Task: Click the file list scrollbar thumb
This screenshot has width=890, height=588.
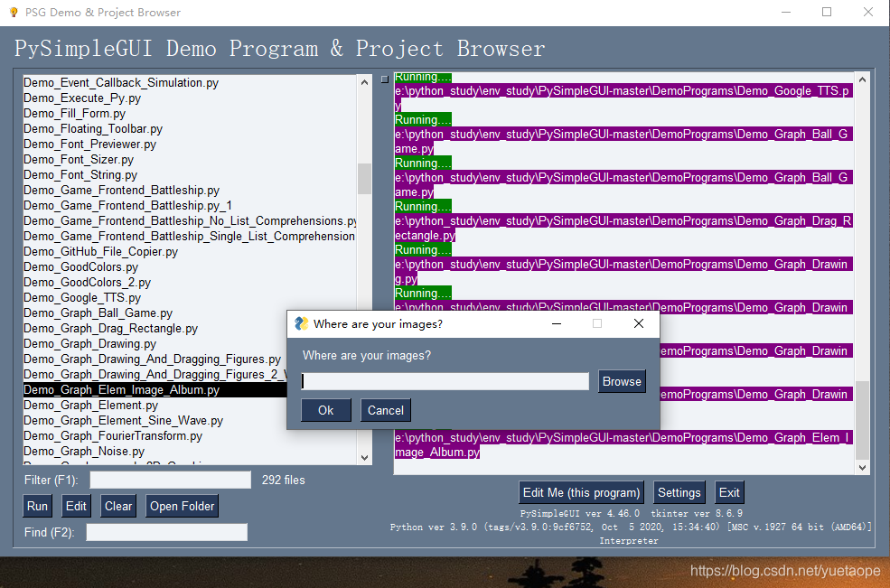Action: pos(364,179)
